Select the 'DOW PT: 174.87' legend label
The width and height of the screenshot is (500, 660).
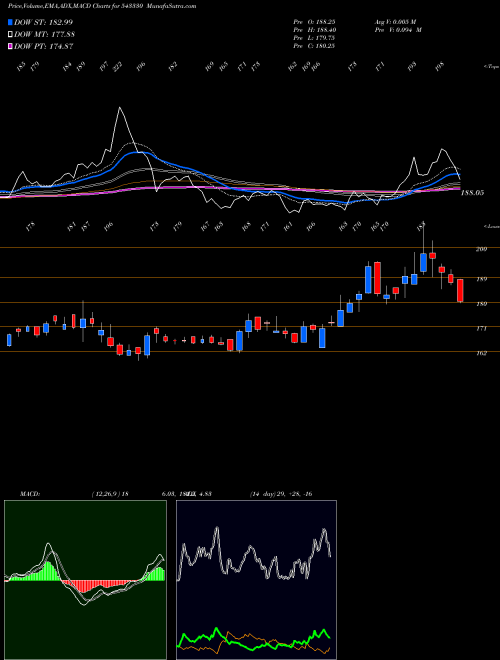click(43, 47)
